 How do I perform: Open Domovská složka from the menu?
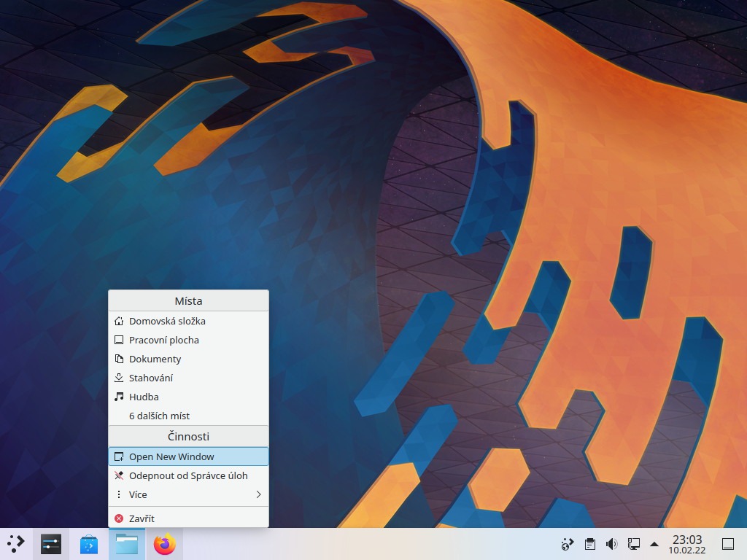point(189,321)
